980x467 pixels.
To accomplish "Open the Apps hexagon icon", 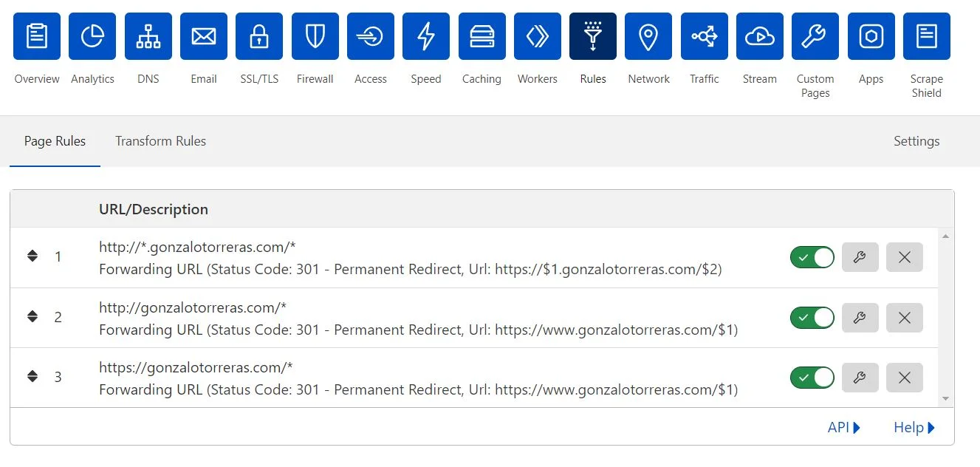I will tap(871, 36).
